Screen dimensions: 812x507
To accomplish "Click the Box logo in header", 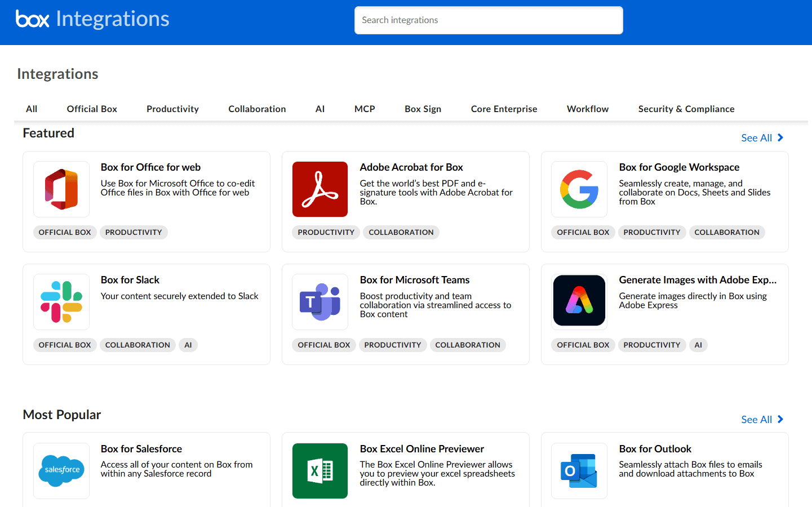I will coord(33,19).
